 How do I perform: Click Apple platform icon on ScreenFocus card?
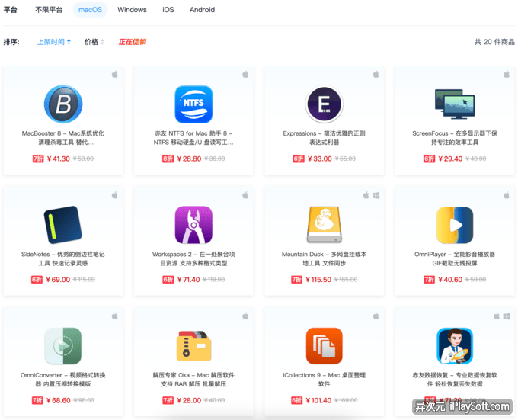click(x=507, y=75)
